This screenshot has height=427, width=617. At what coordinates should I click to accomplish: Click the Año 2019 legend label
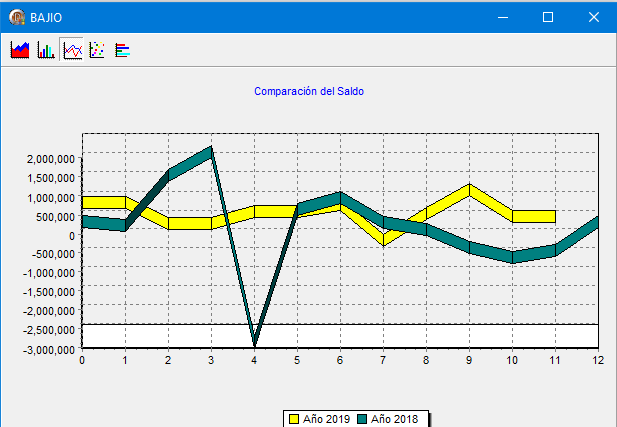[x=326, y=419]
